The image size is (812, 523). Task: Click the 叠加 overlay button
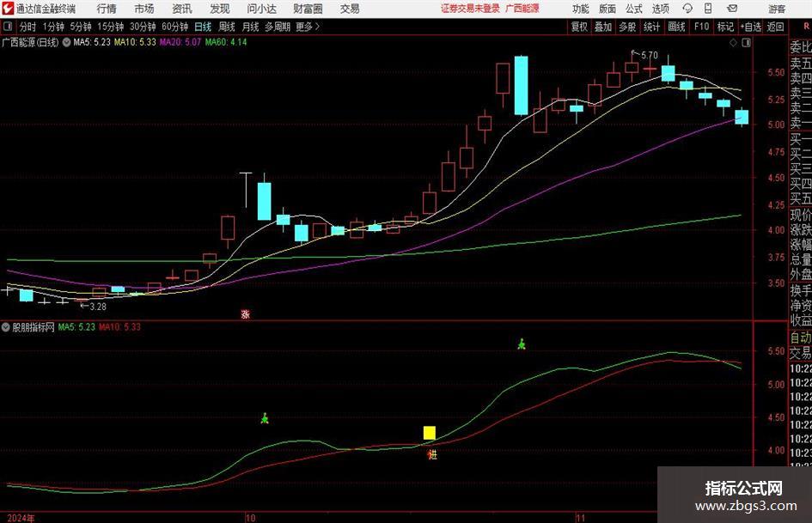pos(603,27)
